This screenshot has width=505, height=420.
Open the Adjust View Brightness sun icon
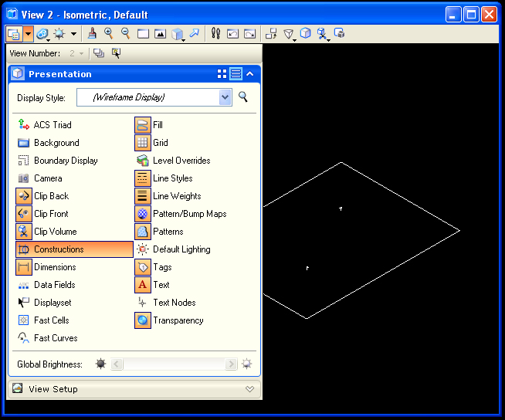pos(59,34)
